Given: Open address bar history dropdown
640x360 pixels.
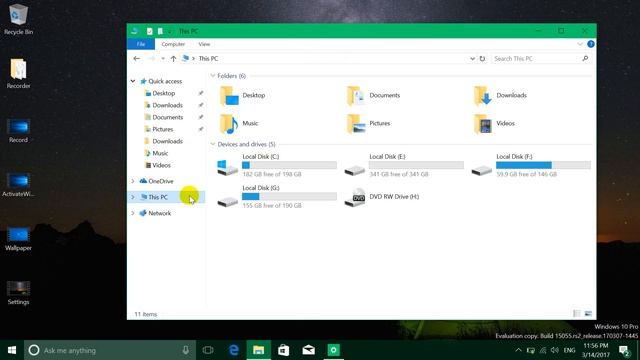Looking at the screenshot, I should tap(472, 58).
